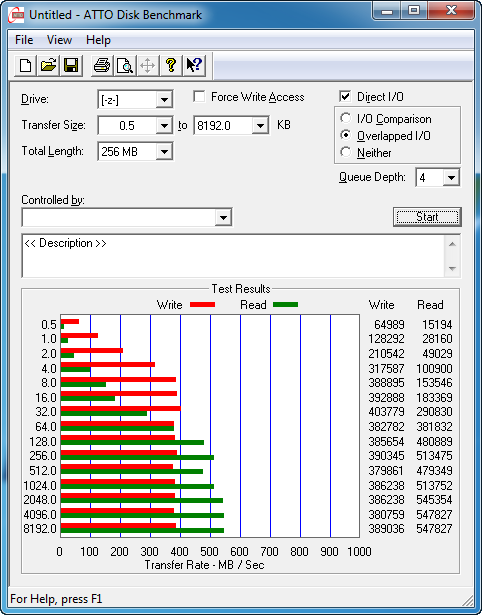Open the View menu
482x615 pixels.
[x=59, y=40]
